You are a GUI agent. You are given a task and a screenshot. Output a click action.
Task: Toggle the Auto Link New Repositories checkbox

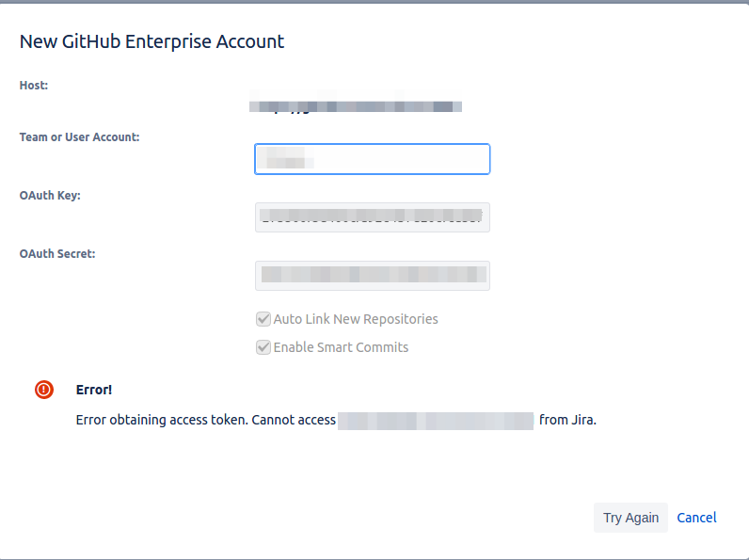click(x=263, y=319)
